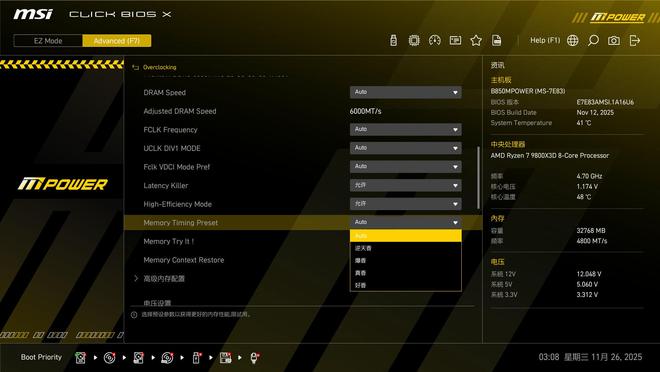
Task: Click the board explorer card icon
Action: point(455,40)
